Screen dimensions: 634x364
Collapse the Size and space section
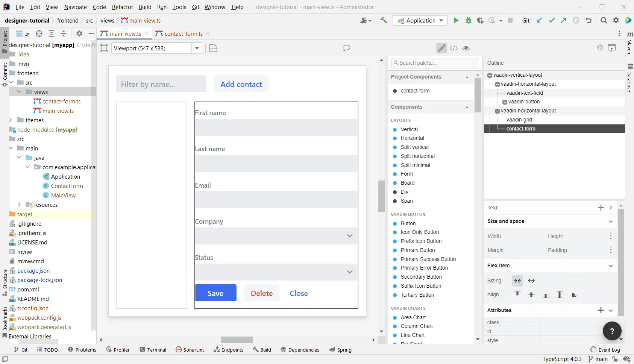(610, 221)
